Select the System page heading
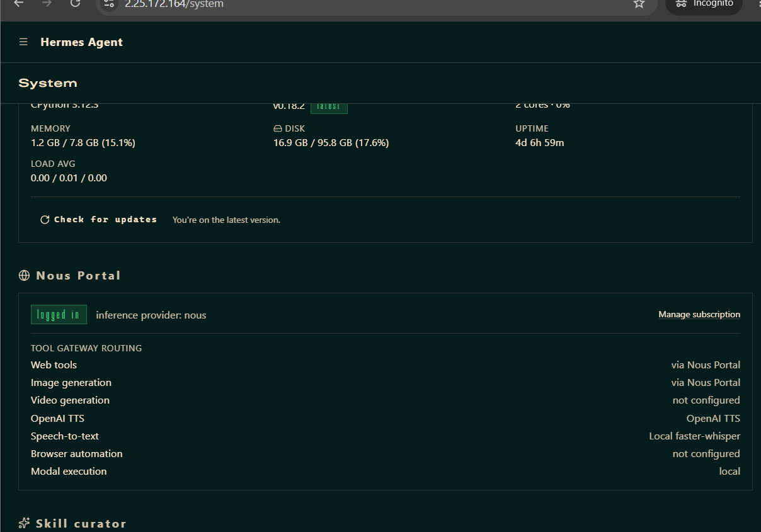Viewport: 761px width, 532px height. (48, 83)
